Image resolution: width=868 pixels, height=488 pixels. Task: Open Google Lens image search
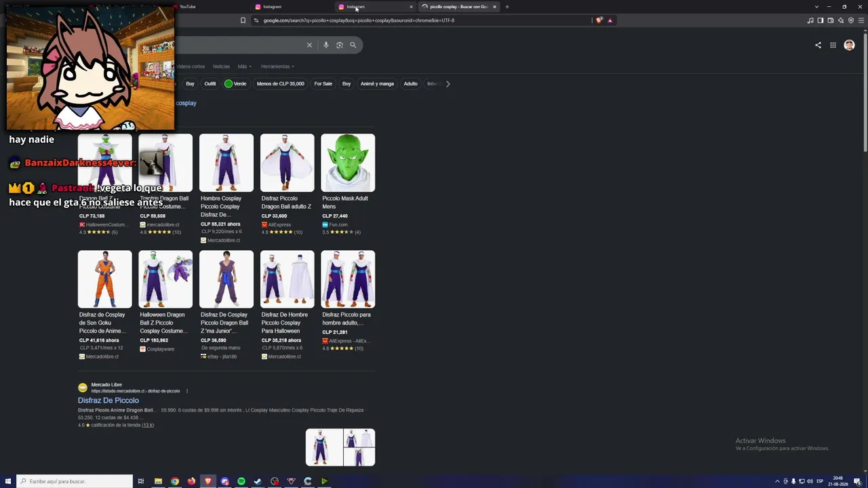point(340,45)
